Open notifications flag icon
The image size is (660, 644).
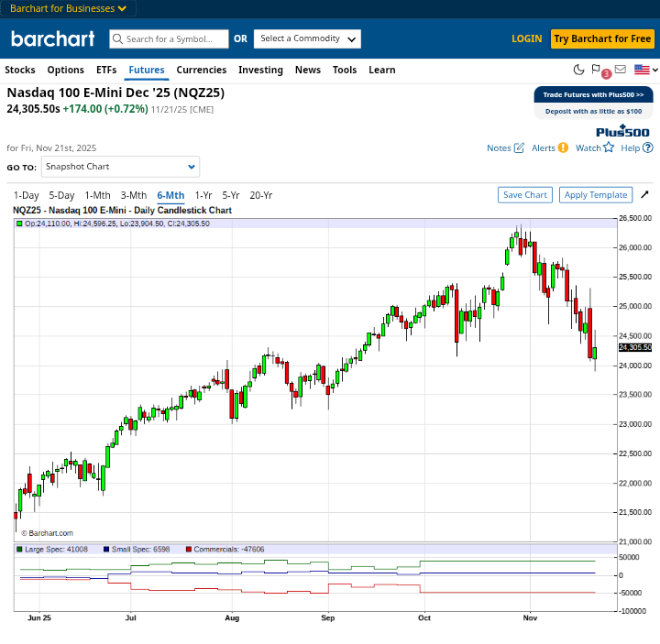[596, 69]
